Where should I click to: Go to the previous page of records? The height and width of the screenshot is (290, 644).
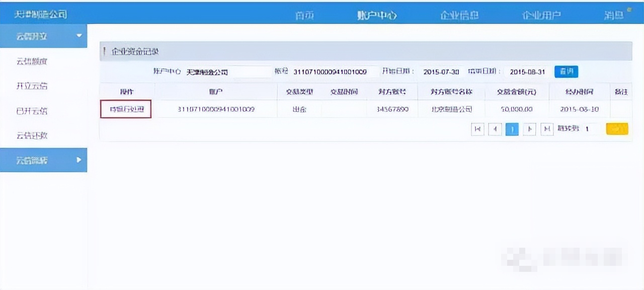tap(495, 129)
